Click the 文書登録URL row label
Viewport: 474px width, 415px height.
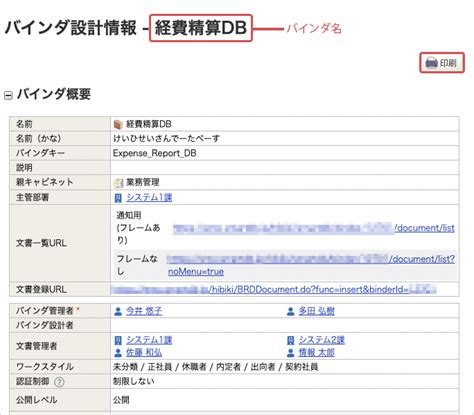coord(41,289)
